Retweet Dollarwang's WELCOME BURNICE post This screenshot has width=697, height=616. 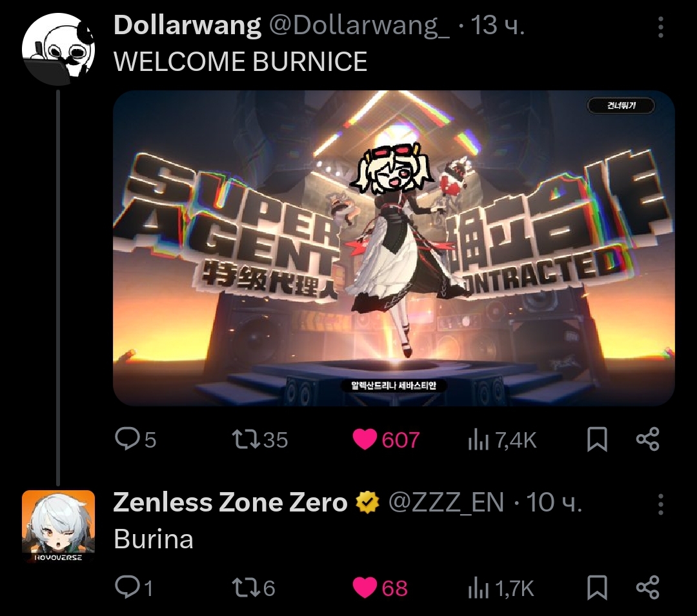260,439
